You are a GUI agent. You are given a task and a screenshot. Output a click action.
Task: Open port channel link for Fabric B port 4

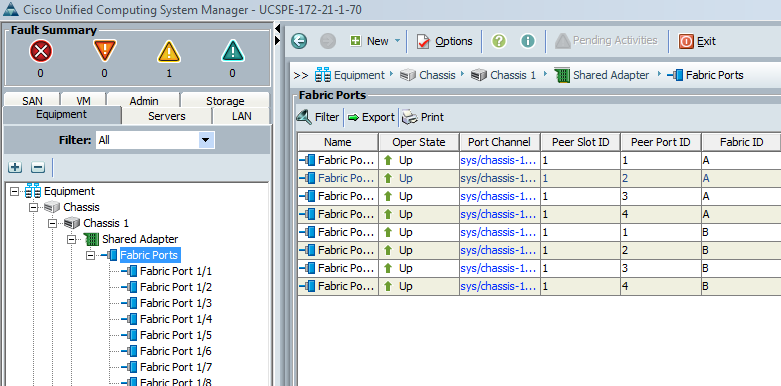click(499, 286)
